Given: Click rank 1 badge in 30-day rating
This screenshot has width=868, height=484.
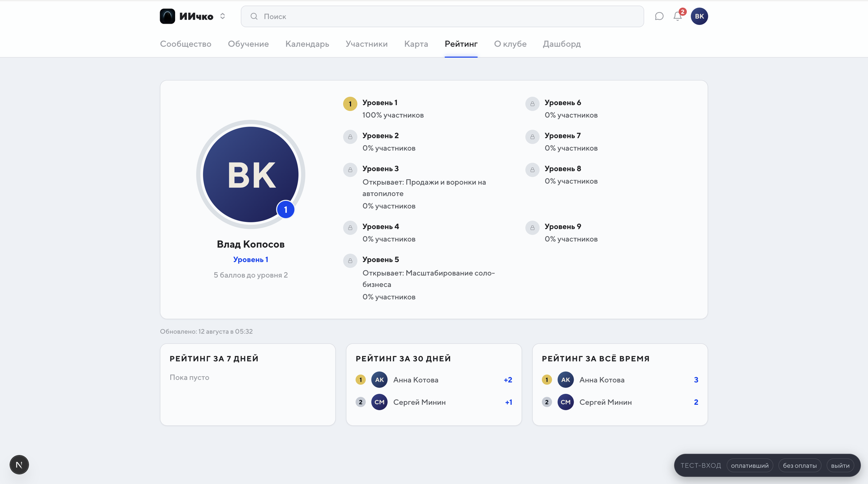Looking at the screenshot, I should click(360, 380).
